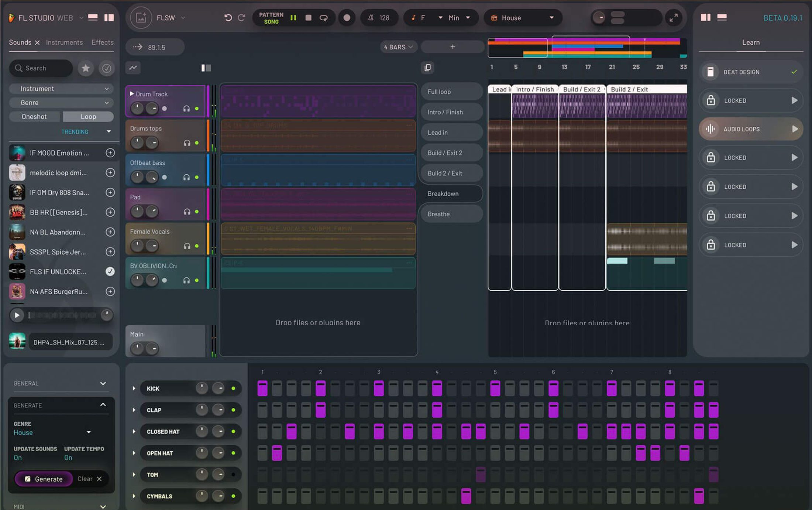Toggle Update Sounds On setting
The height and width of the screenshot is (510, 812).
(x=18, y=458)
